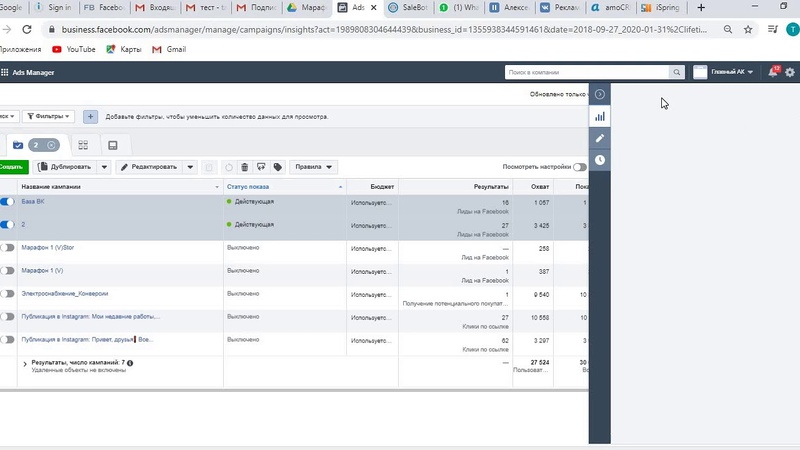Click the green Создать button

click(13, 167)
